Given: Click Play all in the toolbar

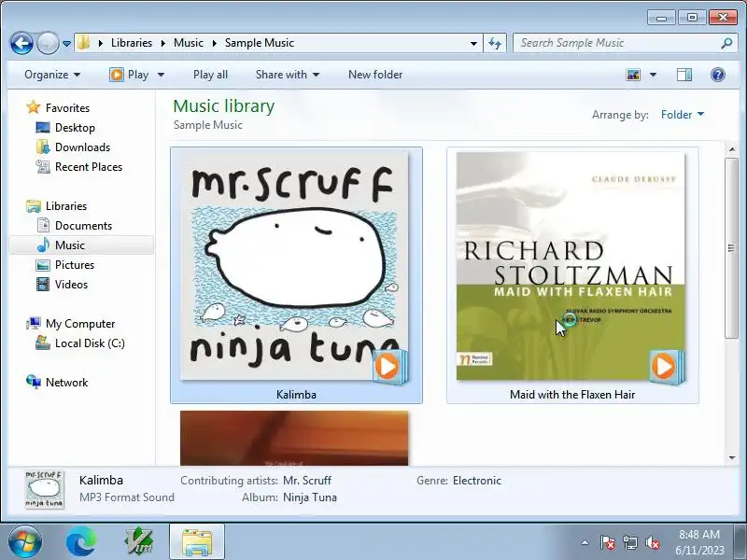Looking at the screenshot, I should coord(210,75).
